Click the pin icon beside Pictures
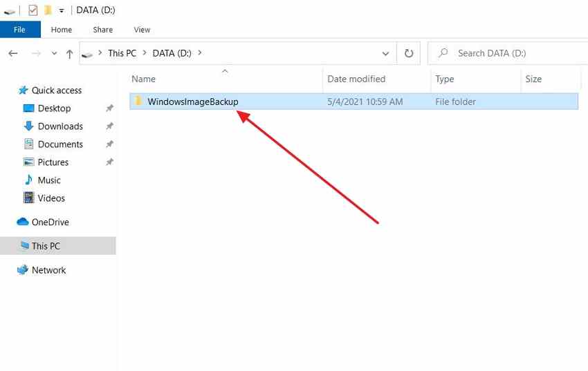 109,162
